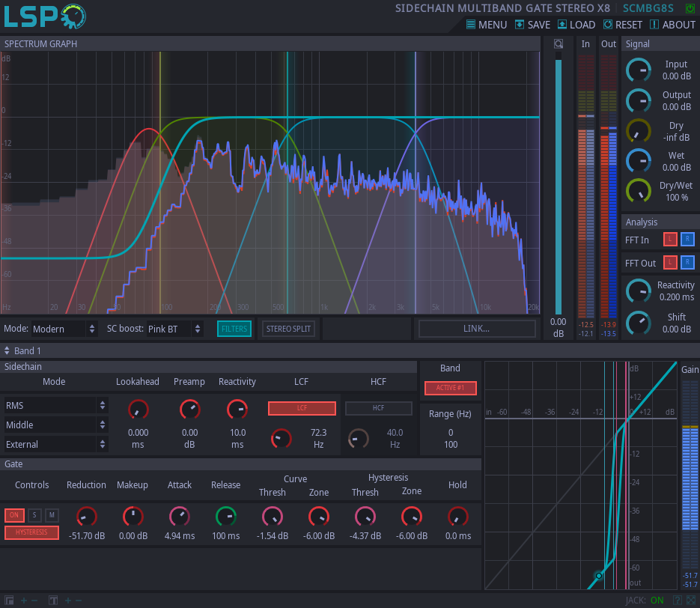Click SAVE in the top menu
Viewport: 700px width, 608px height.
point(532,25)
